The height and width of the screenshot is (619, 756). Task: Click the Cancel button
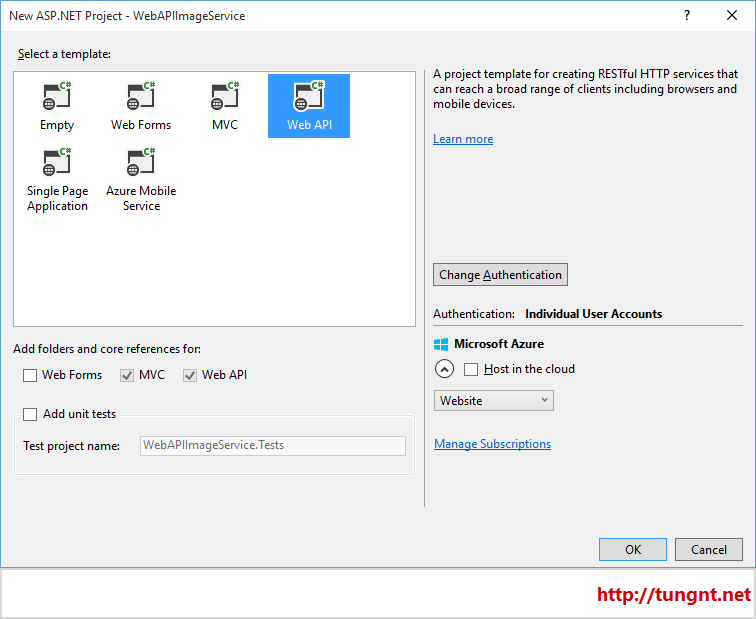click(x=709, y=550)
